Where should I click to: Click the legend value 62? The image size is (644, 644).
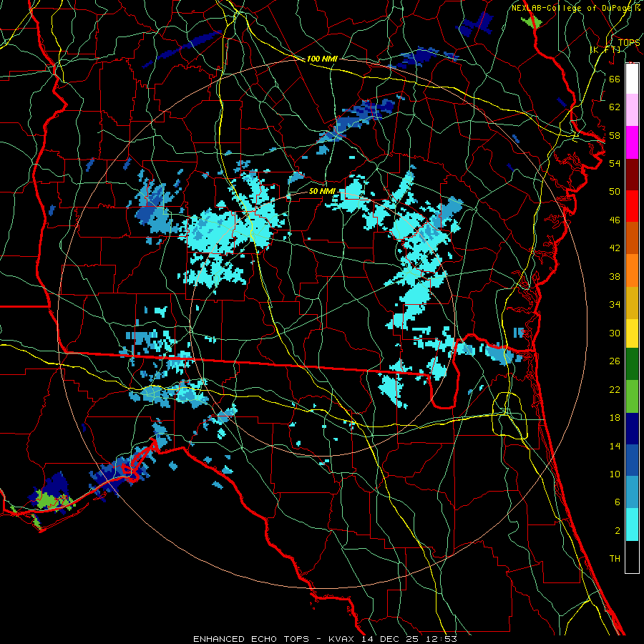(615, 107)
